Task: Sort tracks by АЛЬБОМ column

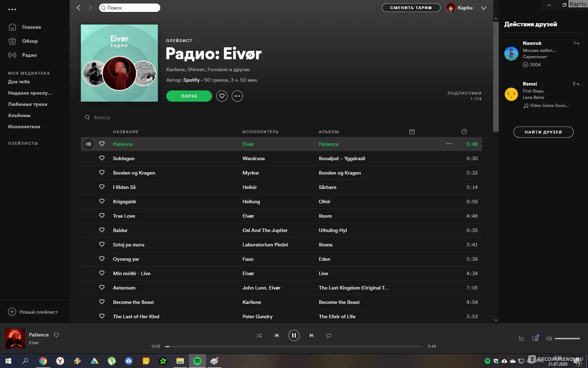Action: (x=329, y=132)
